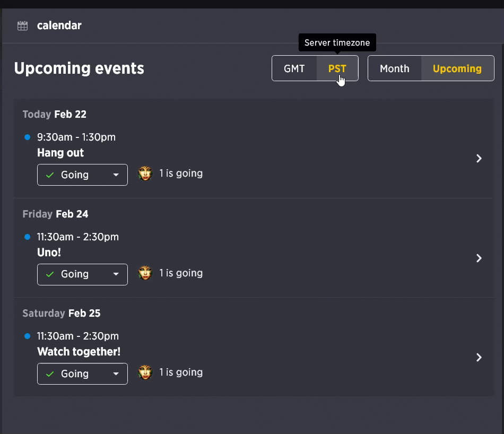Image resolution: width=504 pixels, height=434 pixels.
Task: Click the calendar header title text
Action: pyautogui.click(x=59, y=25)
